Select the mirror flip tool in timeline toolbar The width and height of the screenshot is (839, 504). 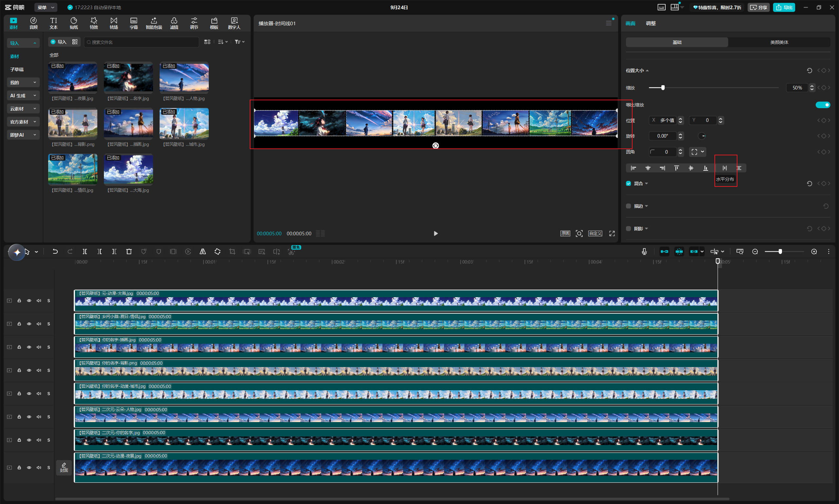[203, 252]
